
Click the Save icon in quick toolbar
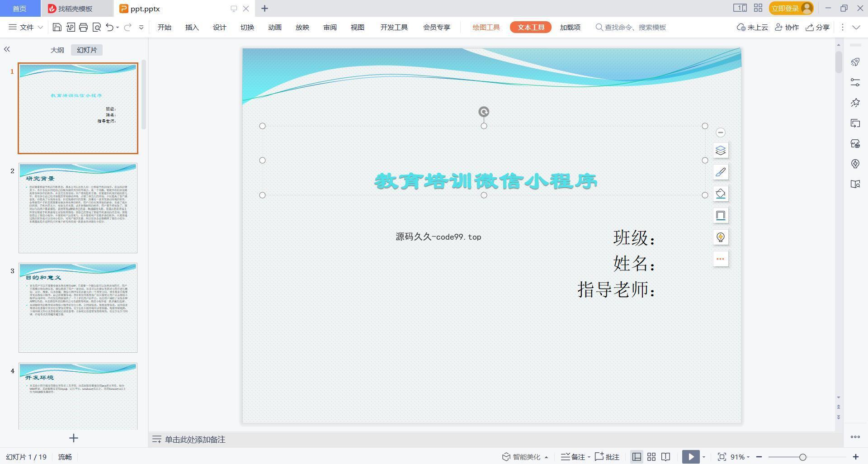57,27
